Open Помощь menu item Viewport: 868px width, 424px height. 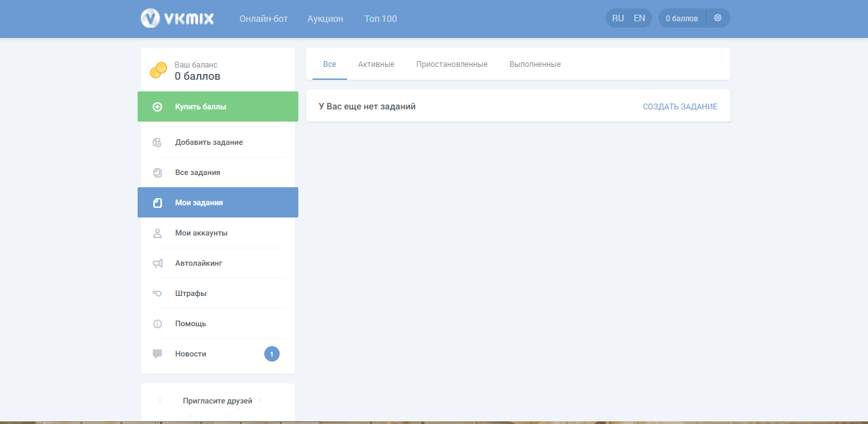pos(218,324)
